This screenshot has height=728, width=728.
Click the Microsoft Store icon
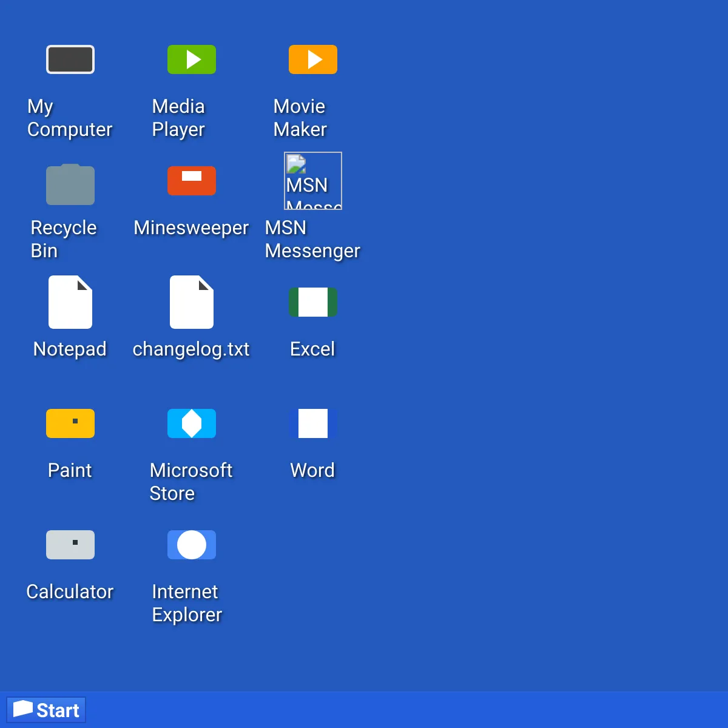tap(192, 423)
